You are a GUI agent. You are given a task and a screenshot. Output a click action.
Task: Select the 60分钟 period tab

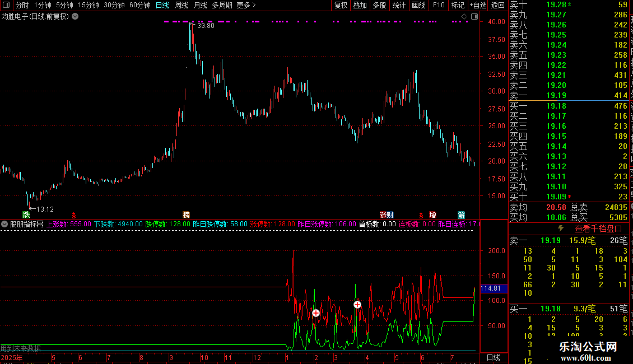pos(140,5)
